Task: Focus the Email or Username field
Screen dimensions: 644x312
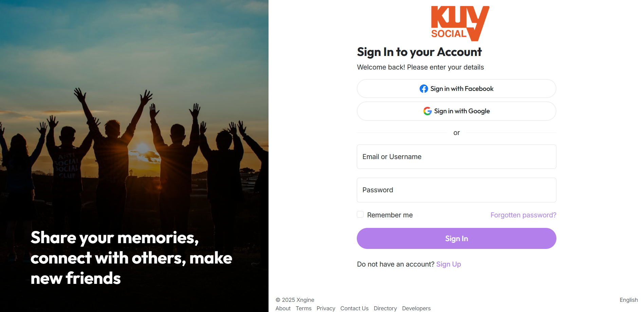Action: [x=456, y=157]
